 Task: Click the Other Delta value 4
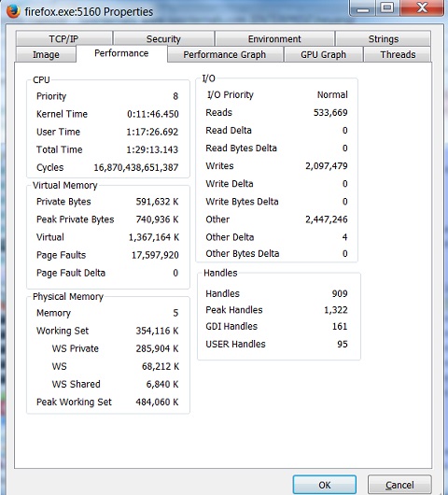(x=344, y=237)
